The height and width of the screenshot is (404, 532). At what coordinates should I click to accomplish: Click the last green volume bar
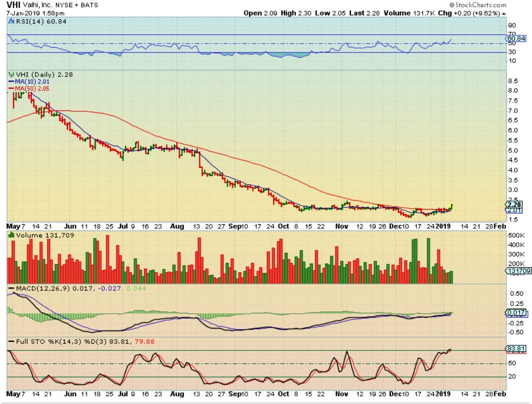click(x=451, y=277)
